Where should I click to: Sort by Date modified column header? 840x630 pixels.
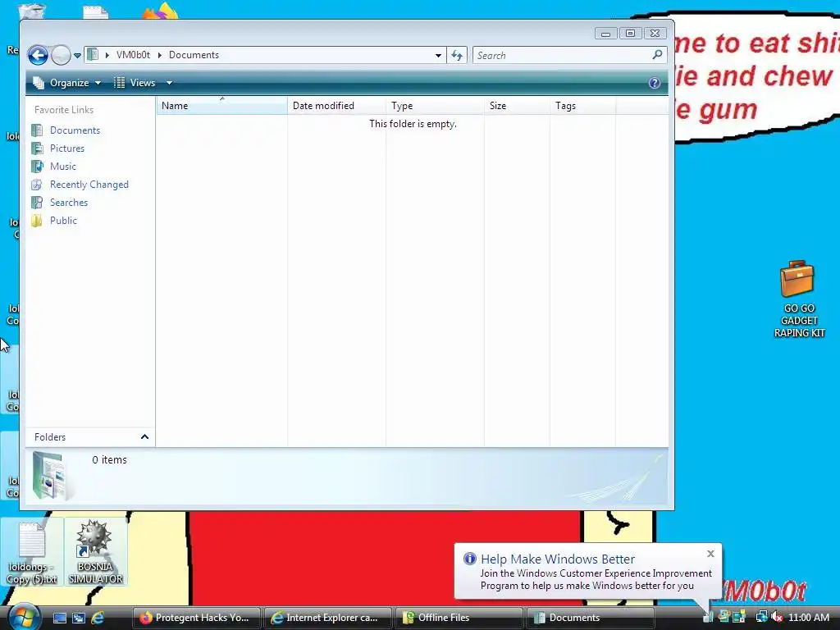(x=336, y=106)
